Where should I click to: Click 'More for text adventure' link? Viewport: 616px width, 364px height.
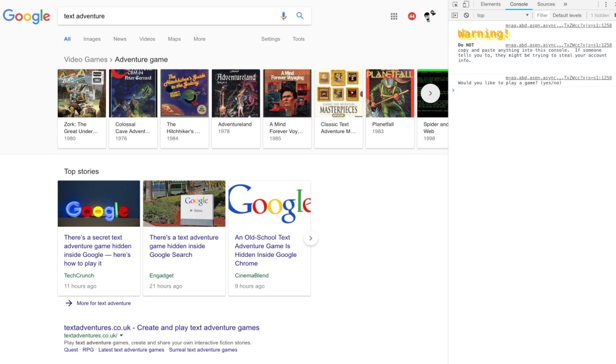pos(103,303)
